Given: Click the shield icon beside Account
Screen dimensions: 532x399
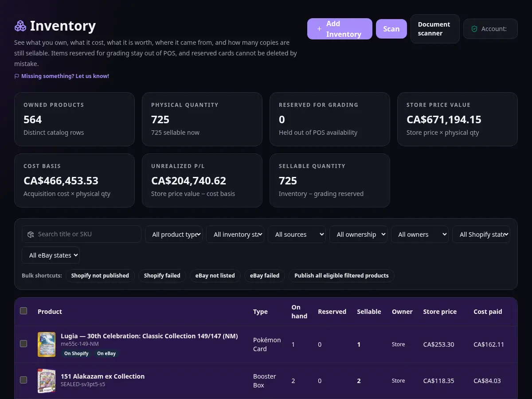Looking at the screenshot, I should click(474, 29).
